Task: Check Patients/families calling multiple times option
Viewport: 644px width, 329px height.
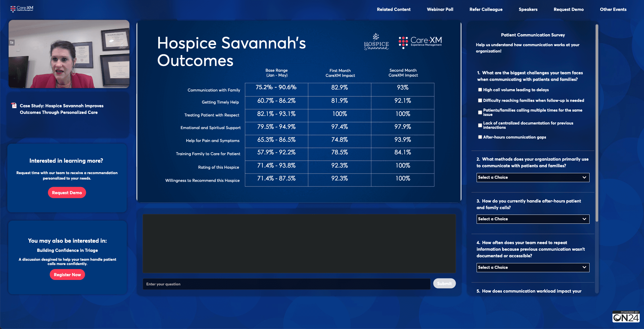Action: click(480, 112)
